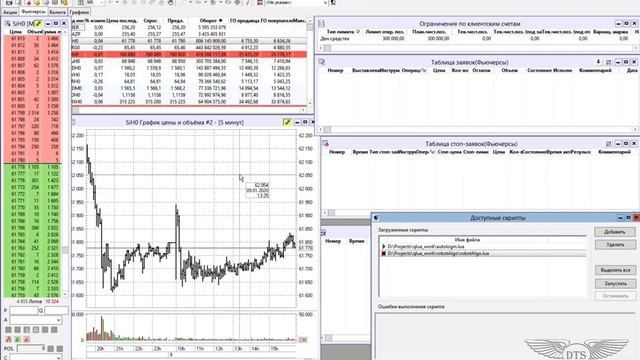Image resolution: width=640 pixels, height=360 pixels.
Task: Click pencil edit icon in SiH0 order book title
Action: point(38,24)
